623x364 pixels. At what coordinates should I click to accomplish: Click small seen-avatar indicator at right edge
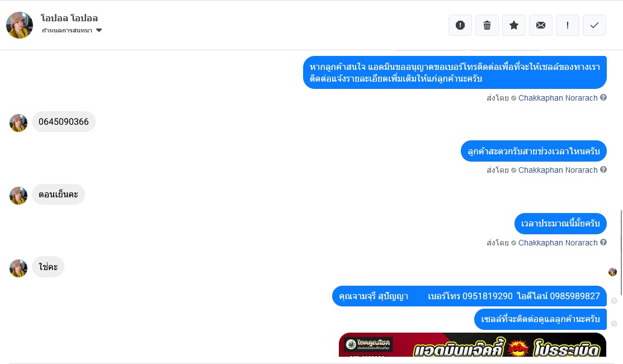pyautogui.click(x=612, y=272)
